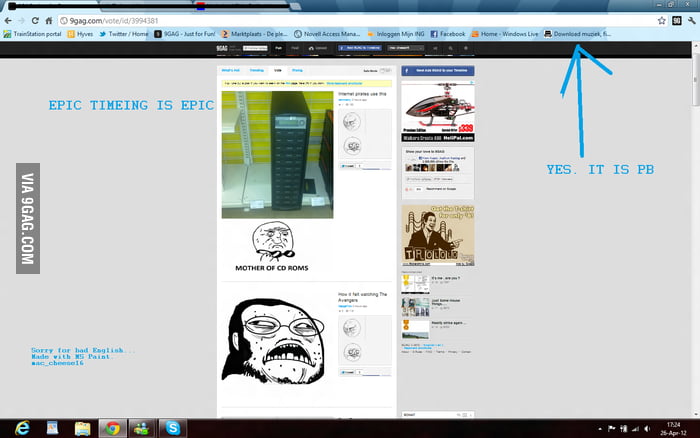The height and width of the screenshot is (438, 700).
Task: Open Skype from the taskbar
Action: pos(173,428)
